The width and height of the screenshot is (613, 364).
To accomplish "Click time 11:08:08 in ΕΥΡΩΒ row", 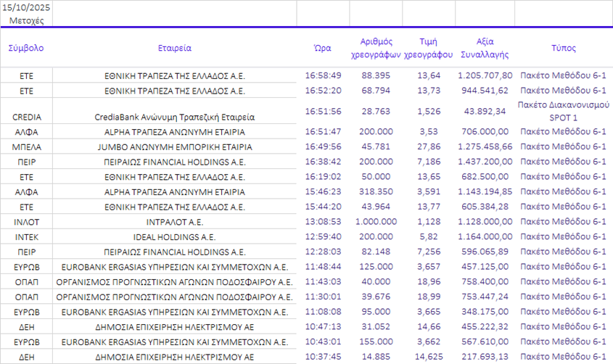I will coord(323,311).
